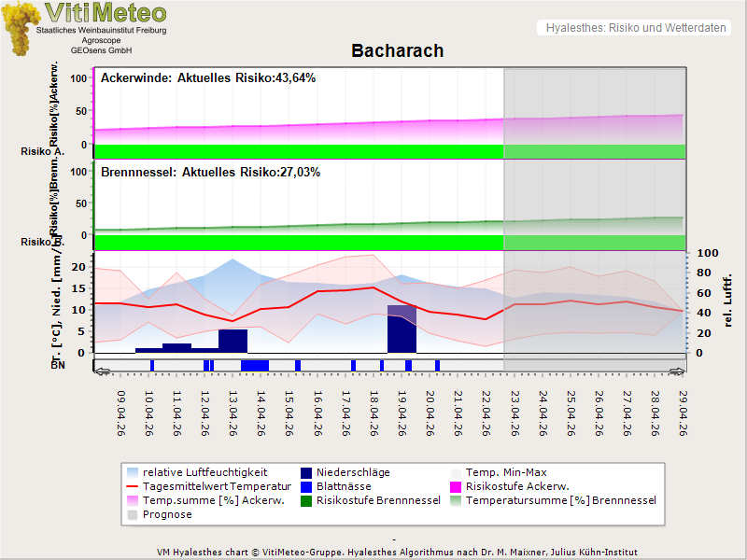This screenshot has height=560, width=747.
Task: Click the Temp.summe [%] Ackerw. legend swatch
Action: coord(132,500)
